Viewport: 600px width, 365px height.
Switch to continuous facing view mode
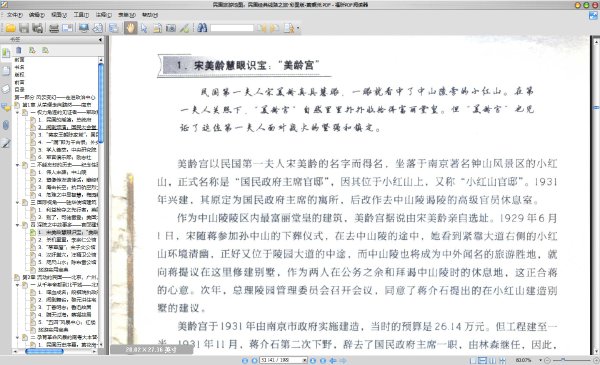tap(502, 360)
